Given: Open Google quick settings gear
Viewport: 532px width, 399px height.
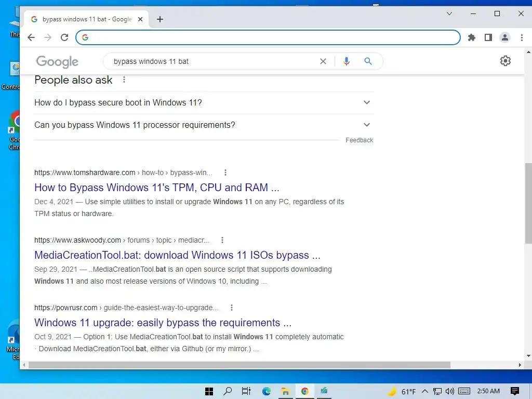Looking at the screenshot, I should point(506,61).
